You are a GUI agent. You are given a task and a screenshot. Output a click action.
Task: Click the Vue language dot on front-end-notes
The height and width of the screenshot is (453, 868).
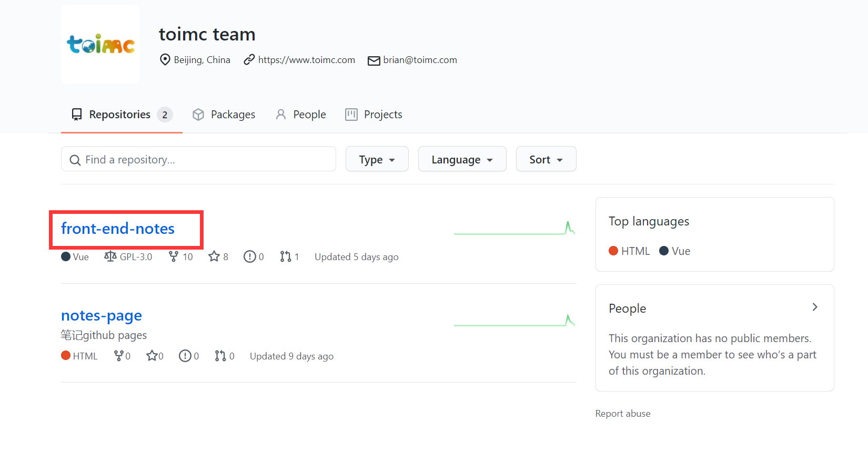66,256
